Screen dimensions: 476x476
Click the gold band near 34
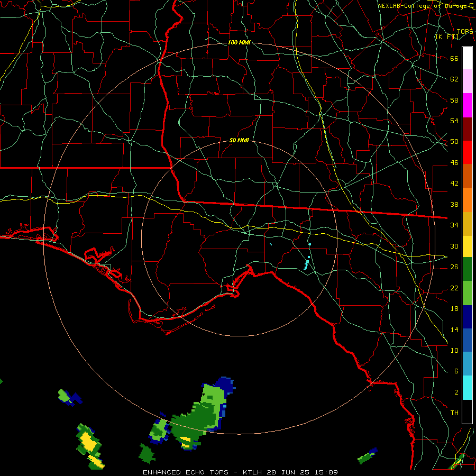pos(467,223)
